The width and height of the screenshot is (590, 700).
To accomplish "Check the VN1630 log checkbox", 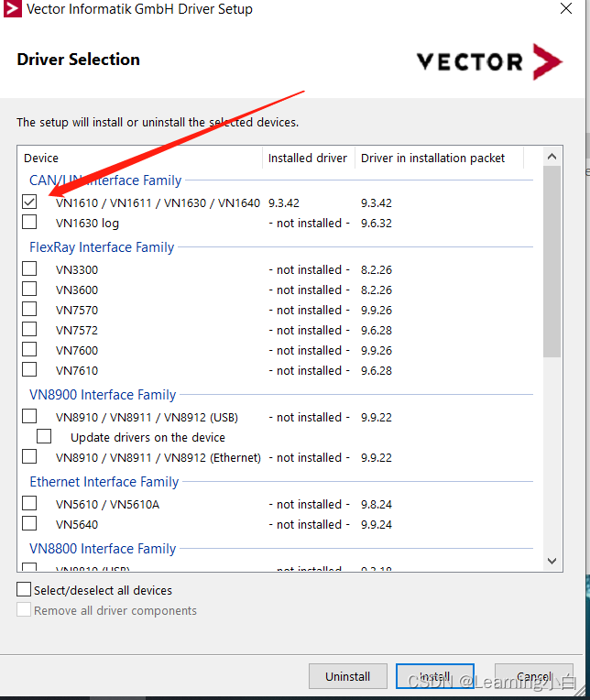I will [x=29, y=222].
